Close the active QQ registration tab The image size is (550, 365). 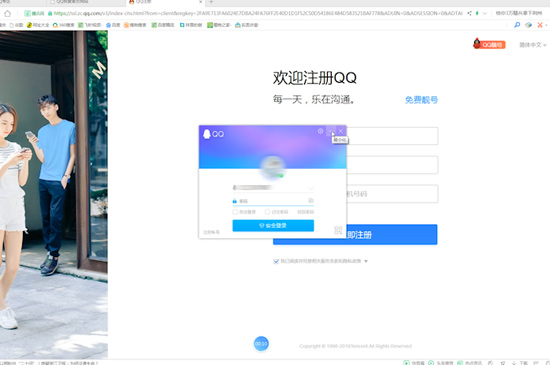coord(201,2)
